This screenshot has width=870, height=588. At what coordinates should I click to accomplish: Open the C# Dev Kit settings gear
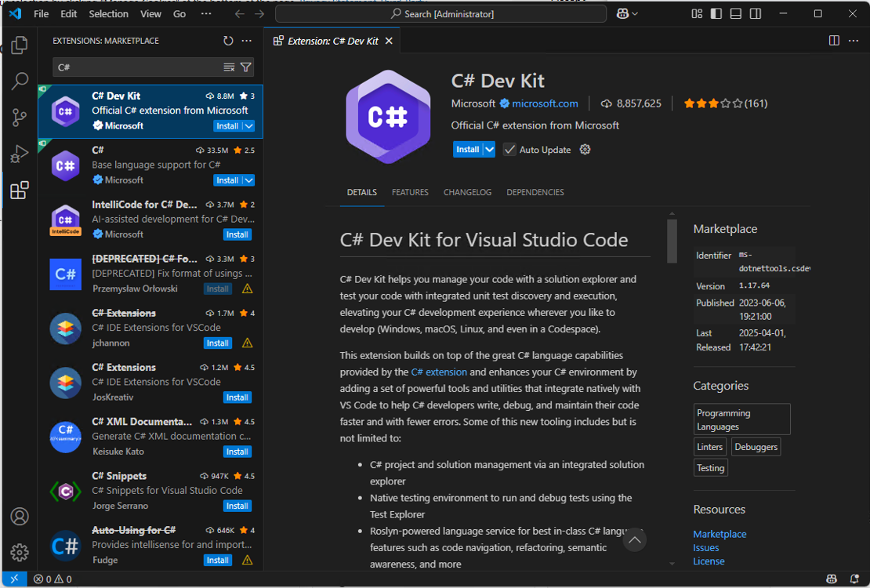point(585,150)
